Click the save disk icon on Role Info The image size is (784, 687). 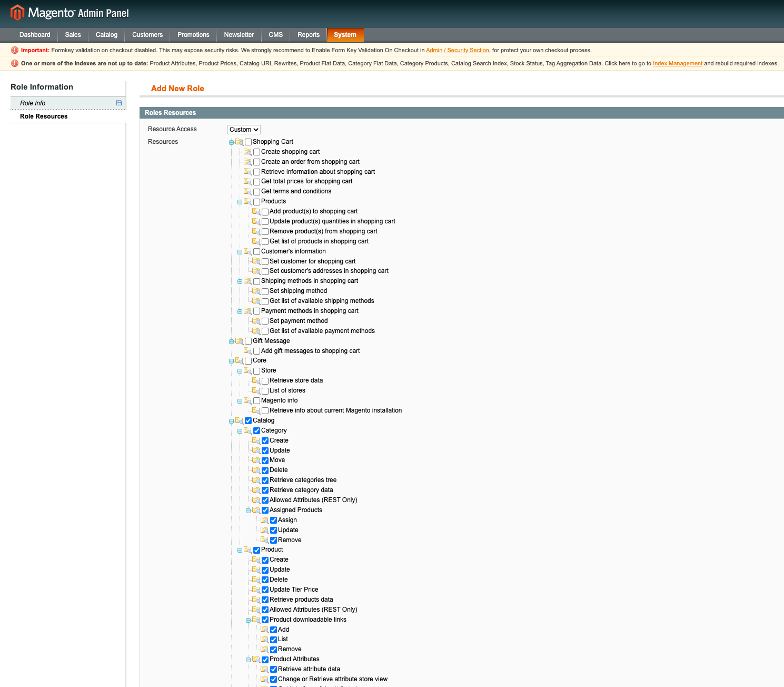click(x=118, y=103)
